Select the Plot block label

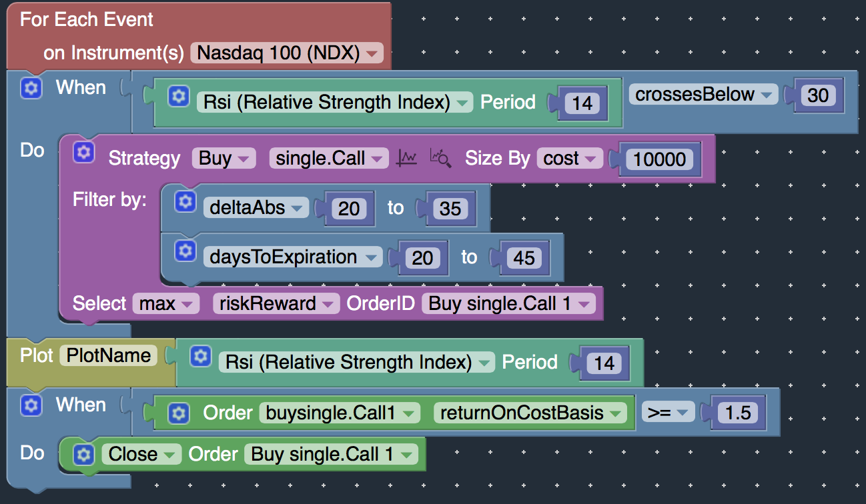click(37, 355)
